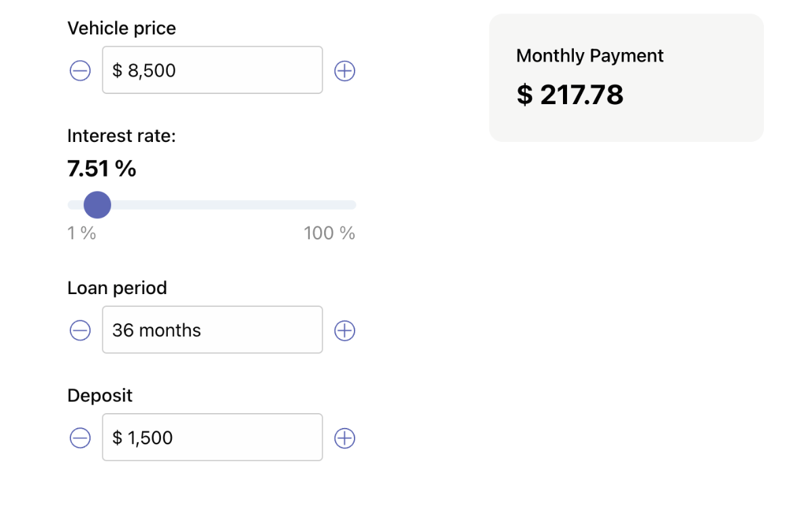Raise the deposit with the plus icon
The height and width of the screenshot is (526, 812).
pyautogui.click(x=345, y=437)
